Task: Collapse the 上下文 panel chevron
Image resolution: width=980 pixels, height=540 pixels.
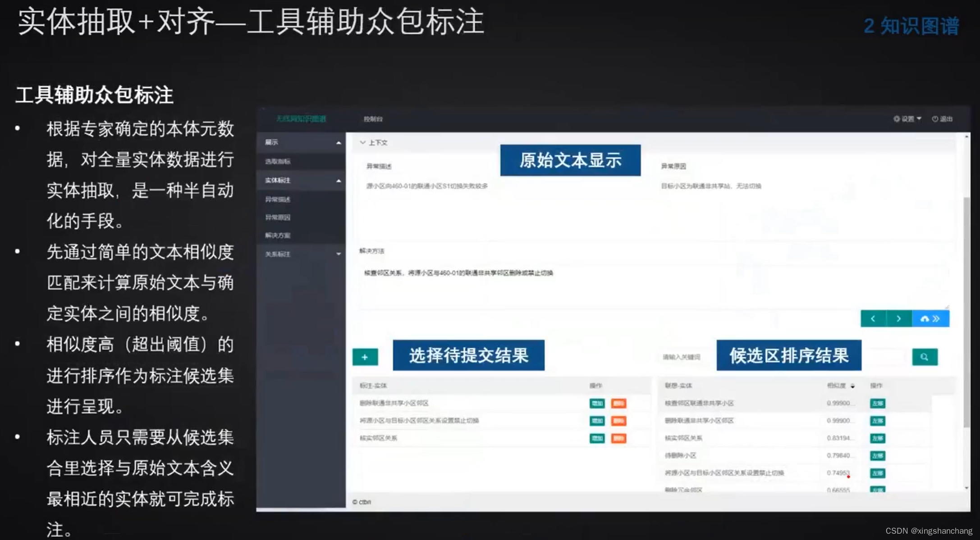Action: 362,142
